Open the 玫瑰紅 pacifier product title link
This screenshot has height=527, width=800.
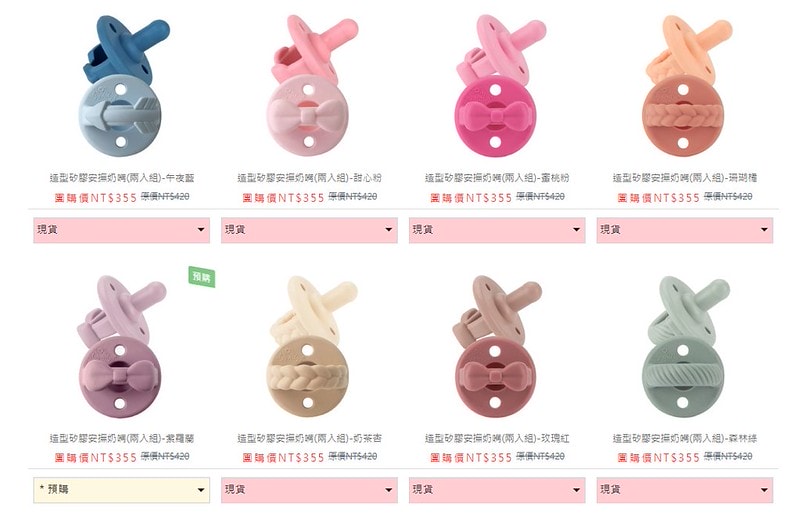[x=497, y=438]
